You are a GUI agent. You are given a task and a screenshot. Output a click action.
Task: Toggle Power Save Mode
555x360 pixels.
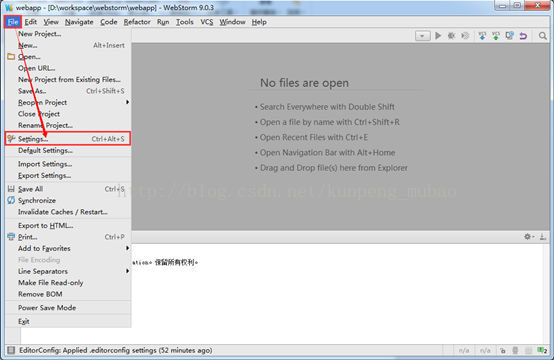coord(68,308)
